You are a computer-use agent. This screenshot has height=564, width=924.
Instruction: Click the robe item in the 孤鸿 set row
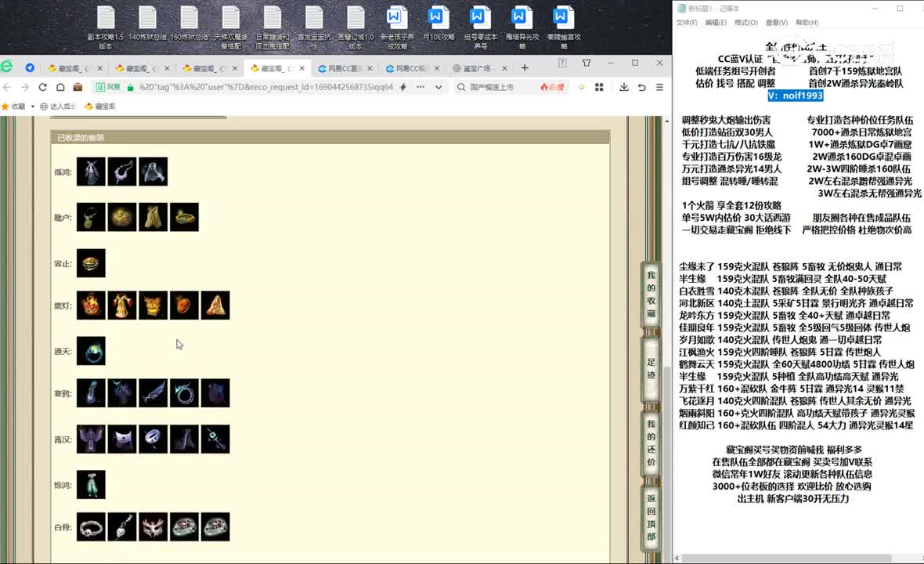[92, 172]
